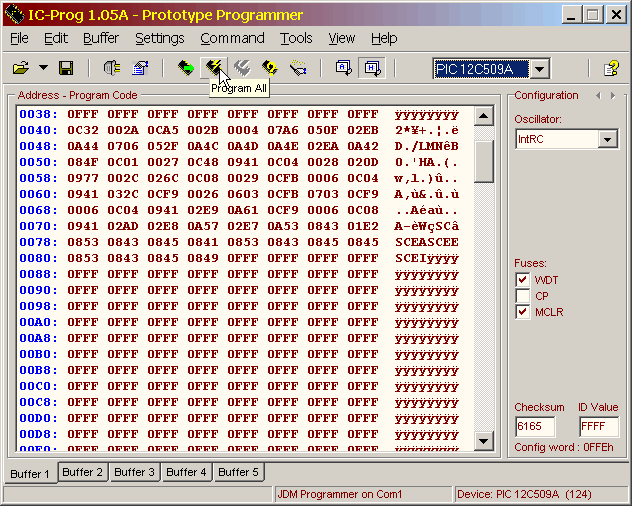632x506 pixels.
Task: Minimize the IC-Prog window
Action: tap(571, 15)
